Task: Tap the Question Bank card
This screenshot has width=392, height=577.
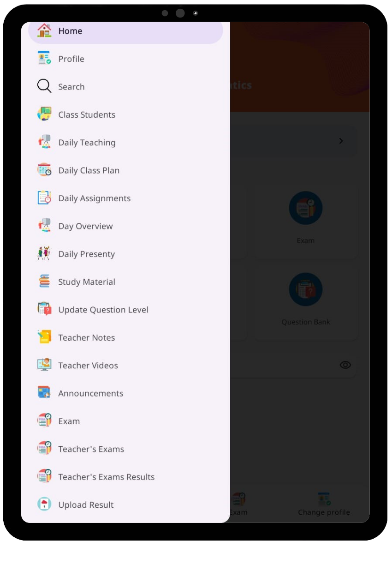Action: coord(306,301)
